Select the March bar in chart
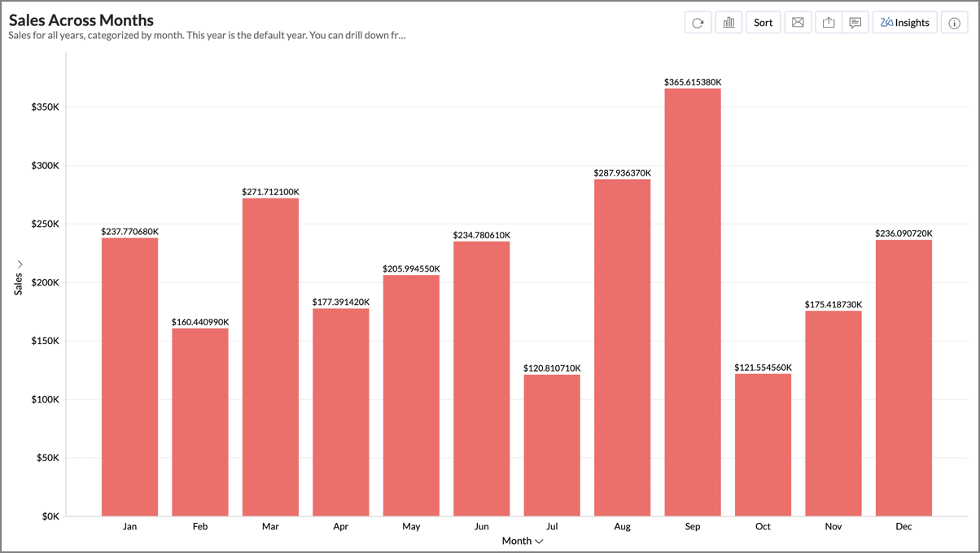 (x=270, y=356)
